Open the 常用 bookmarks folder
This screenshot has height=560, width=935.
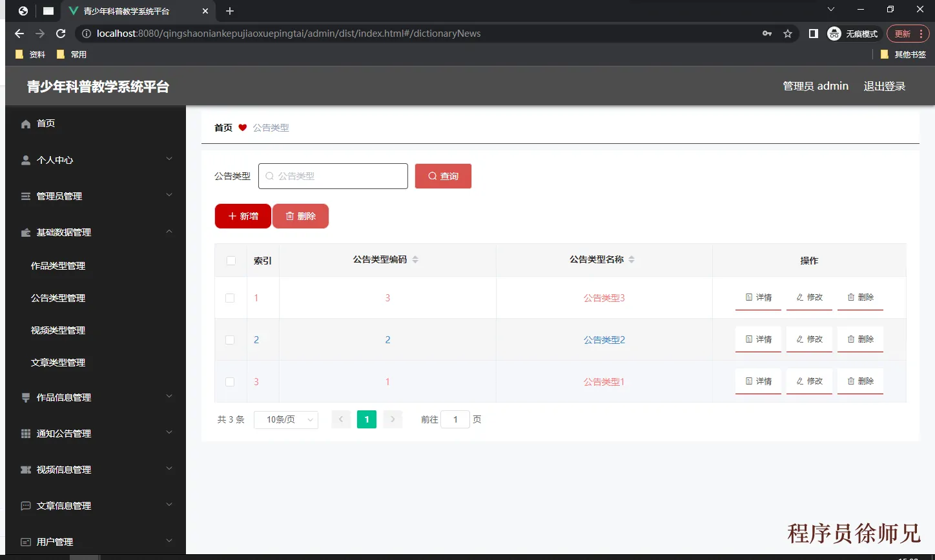72,55
